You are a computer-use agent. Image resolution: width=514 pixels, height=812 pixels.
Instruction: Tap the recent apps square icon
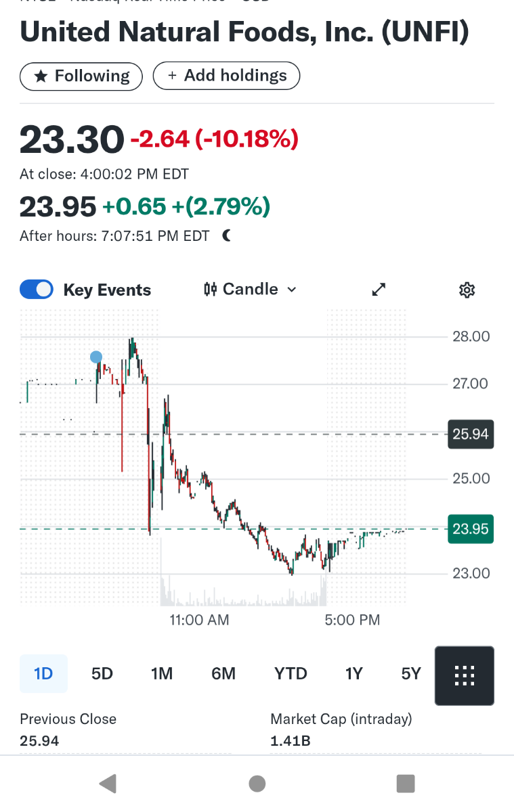405,784
